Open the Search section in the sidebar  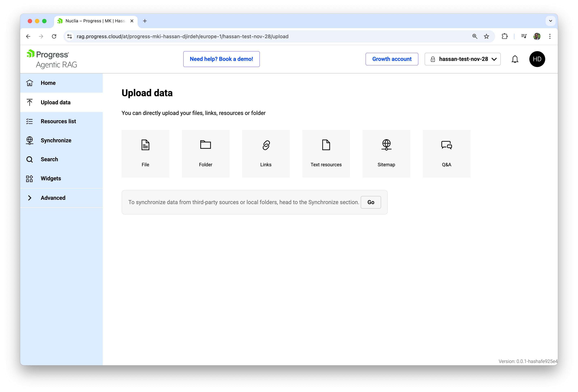click(x=49, y=159)
